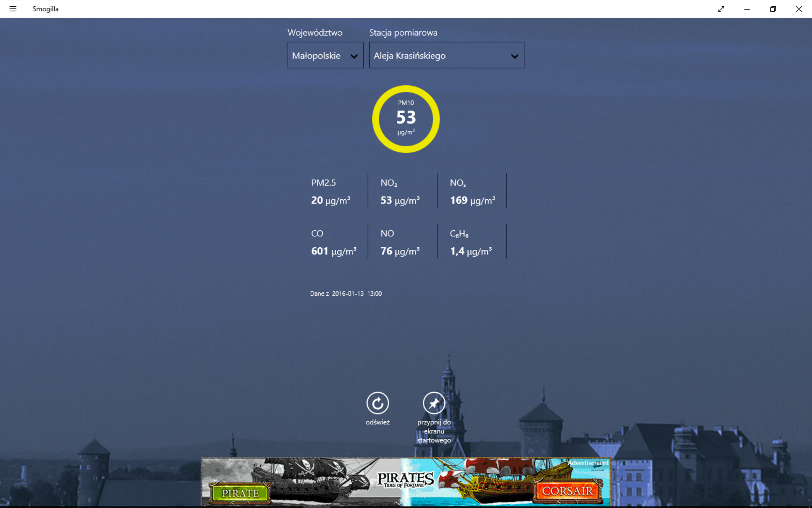Click the chevron arrow beside Aleja Krasińskiego

point(515,56)
